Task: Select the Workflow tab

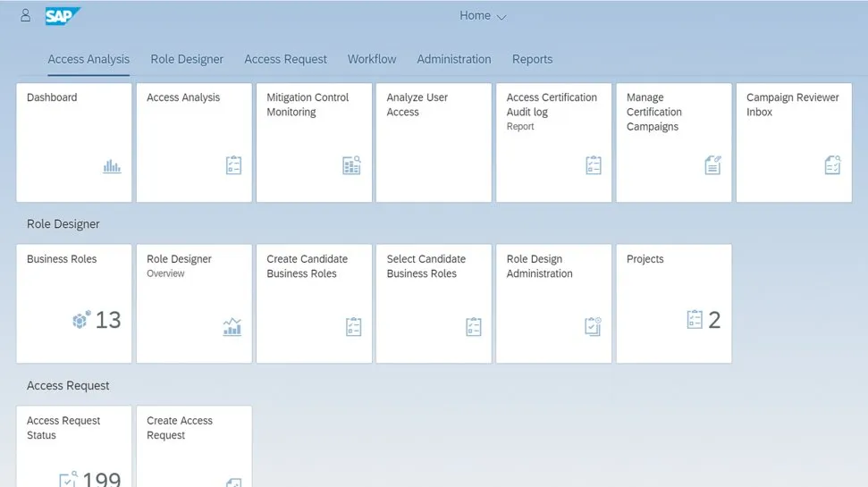Action: tap(372, 59)
